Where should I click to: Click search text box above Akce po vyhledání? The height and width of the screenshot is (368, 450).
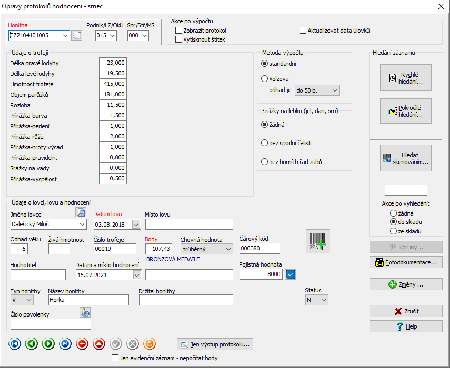tap(406, 190)
